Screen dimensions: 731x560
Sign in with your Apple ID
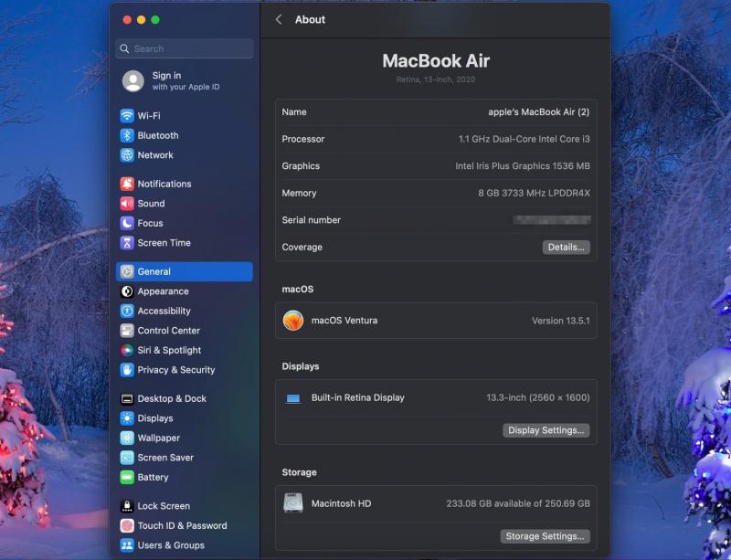point(185,80)
